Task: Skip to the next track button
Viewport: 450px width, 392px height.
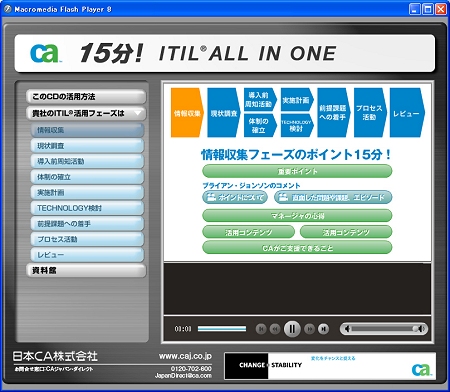Action: (323, 329)
